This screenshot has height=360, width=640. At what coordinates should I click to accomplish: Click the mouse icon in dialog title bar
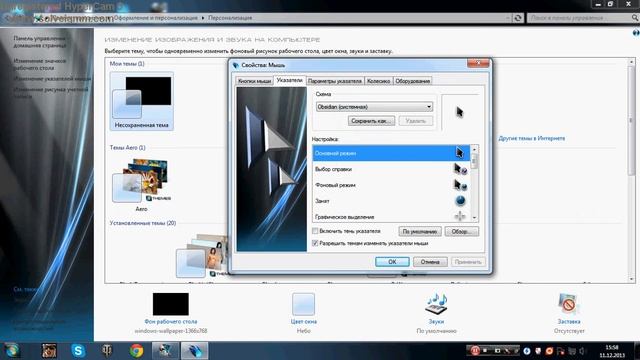(x=236, y=65)
